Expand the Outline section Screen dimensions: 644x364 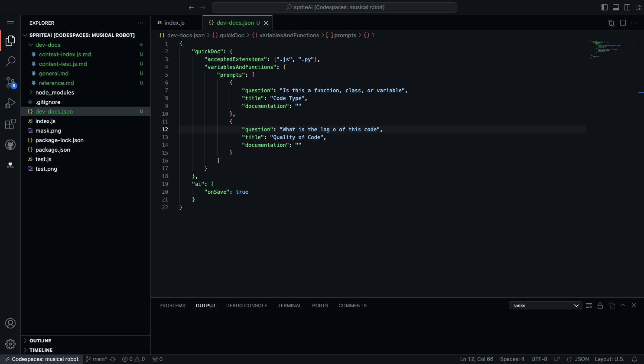[41, 341]
